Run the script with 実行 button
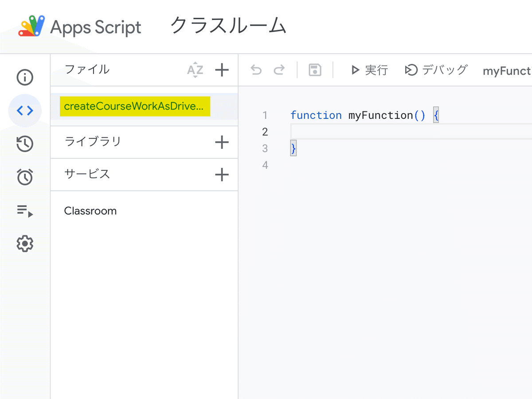This screenshot has width=532, height=399. click(x=369, y=70)
